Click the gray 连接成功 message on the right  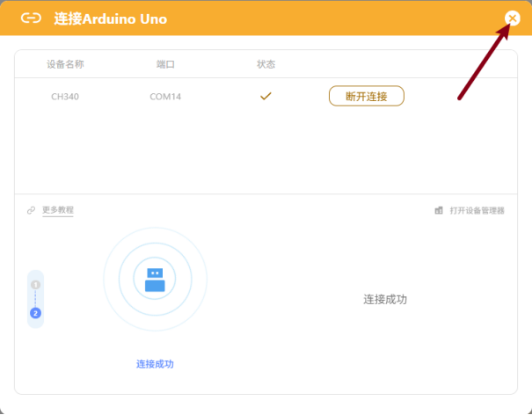[x=385, y=299]
